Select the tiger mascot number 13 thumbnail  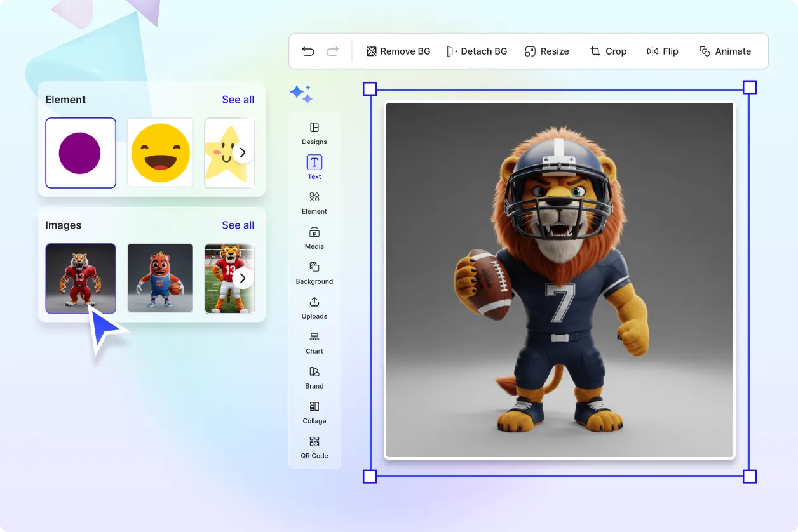(x=80, y=278)
